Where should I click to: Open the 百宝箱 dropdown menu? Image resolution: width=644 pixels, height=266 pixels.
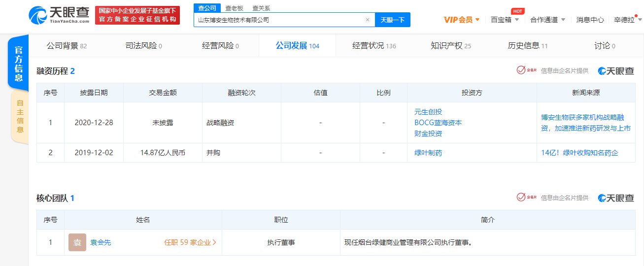coord(505,20)
